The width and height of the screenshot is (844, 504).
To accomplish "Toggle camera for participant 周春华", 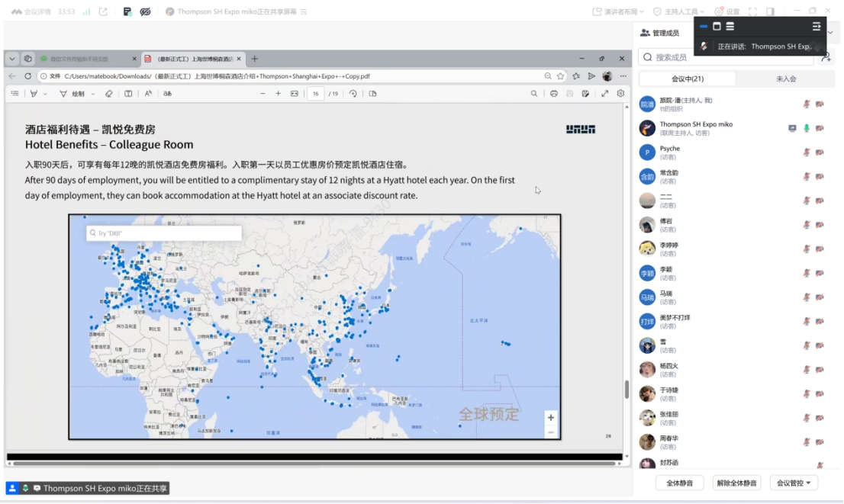I will 820,442.
